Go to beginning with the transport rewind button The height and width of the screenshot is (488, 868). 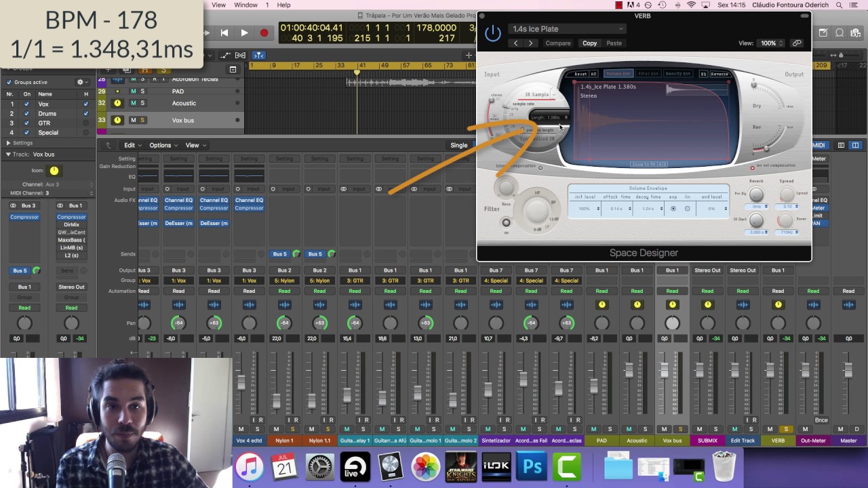(224, 33)
